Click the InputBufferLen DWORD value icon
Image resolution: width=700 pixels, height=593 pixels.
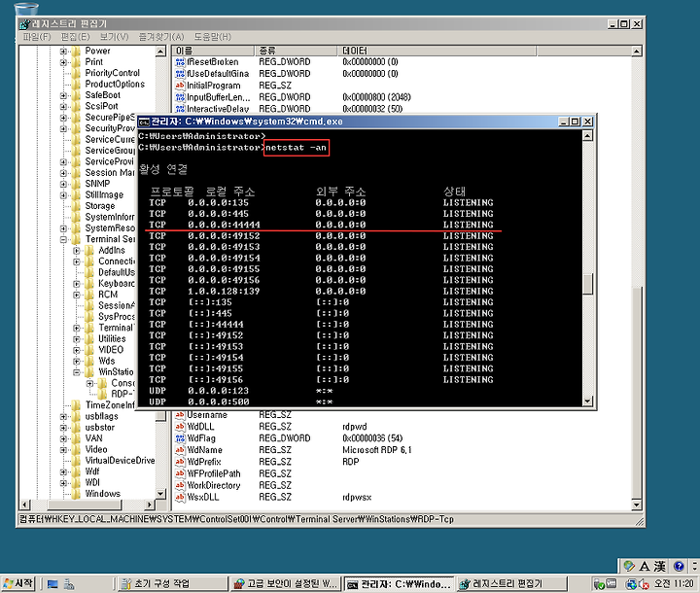(180, 97)
